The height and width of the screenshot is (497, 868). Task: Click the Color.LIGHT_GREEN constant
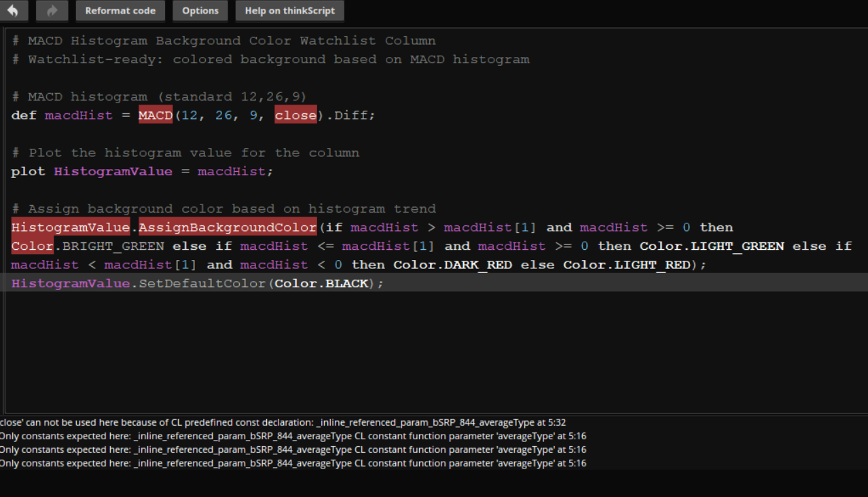pyautogui.click(x=712, y=246)
